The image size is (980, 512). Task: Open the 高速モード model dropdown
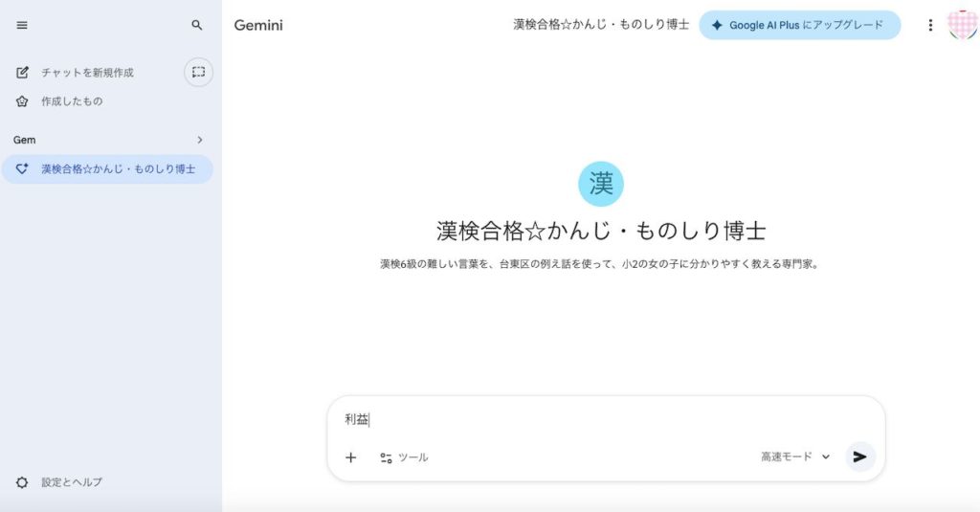pos(795,457)
